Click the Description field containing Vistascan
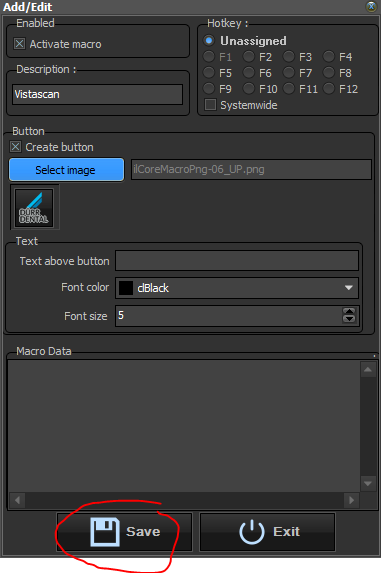The height and width of the screenshot is (578, 385). pyautogui.click(x=98, y=94)
